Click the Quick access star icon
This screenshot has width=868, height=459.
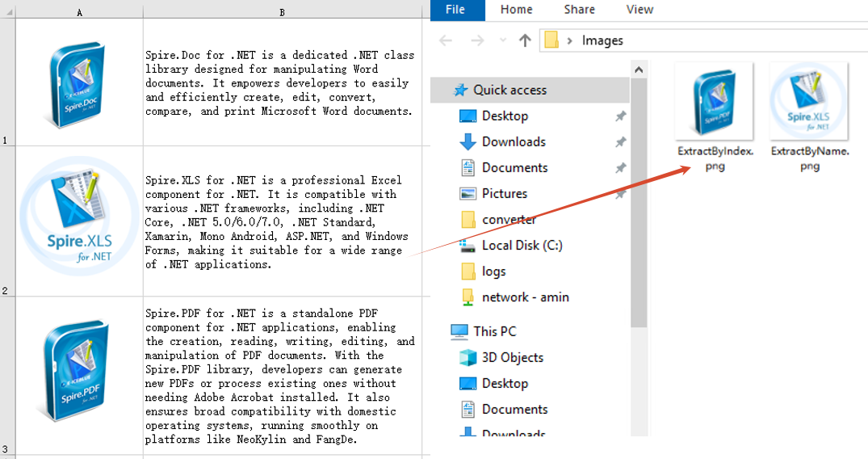(460, 90)
